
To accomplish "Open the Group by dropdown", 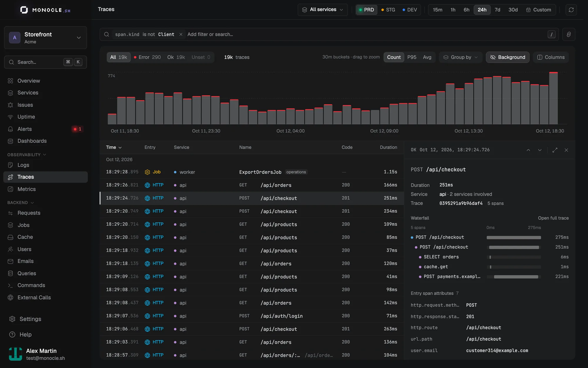I will pos(460,57).
